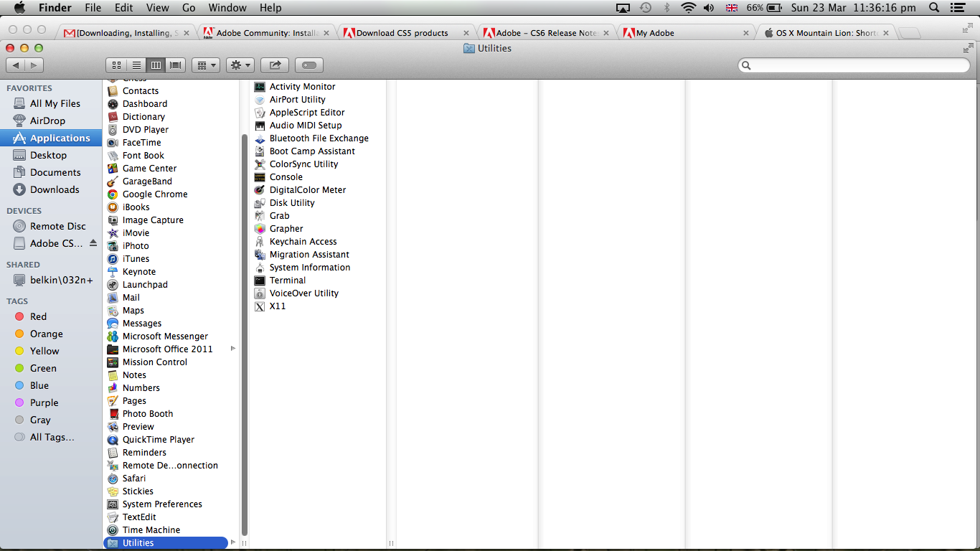980x551 pixels.
Task: Click the Applications column scrollbar
Action: pos(244,334)
